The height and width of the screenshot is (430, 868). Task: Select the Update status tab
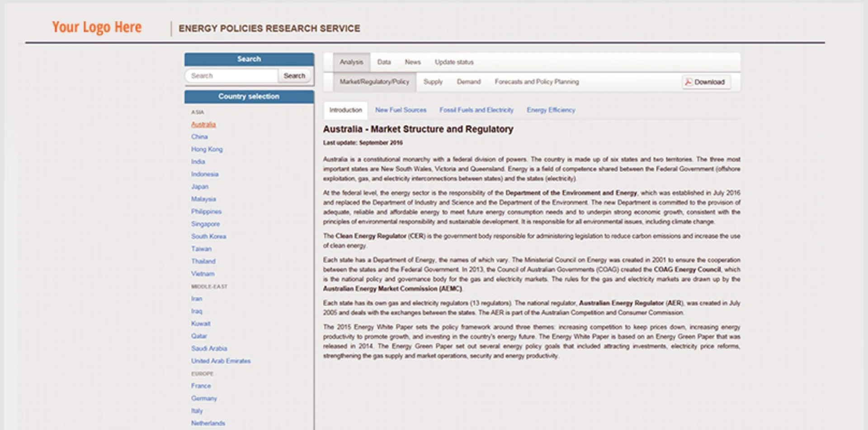coord(454,62)
